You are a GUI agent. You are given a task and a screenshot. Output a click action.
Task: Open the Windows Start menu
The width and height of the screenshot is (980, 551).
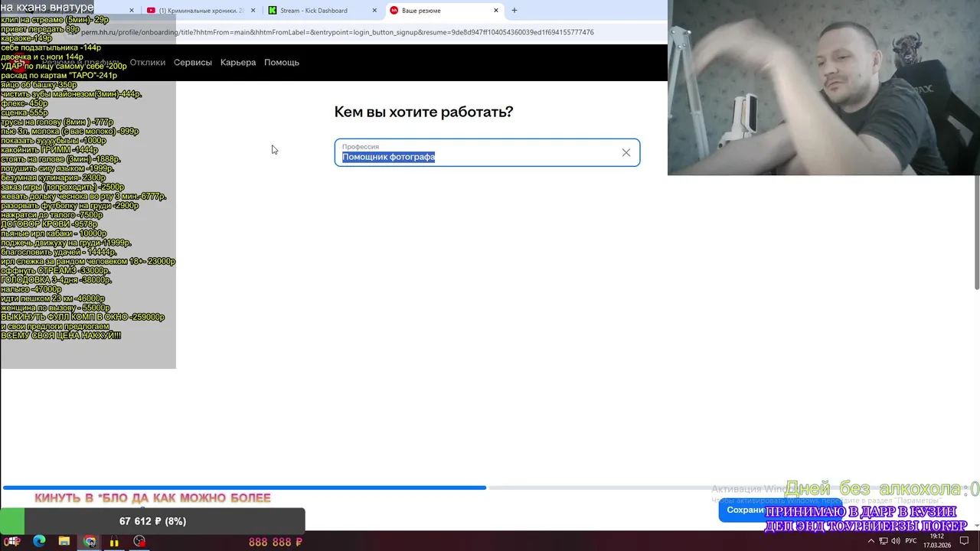coord(13,541)
